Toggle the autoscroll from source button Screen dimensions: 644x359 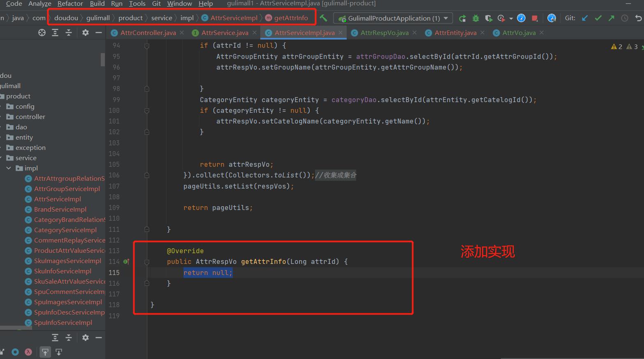59,352
